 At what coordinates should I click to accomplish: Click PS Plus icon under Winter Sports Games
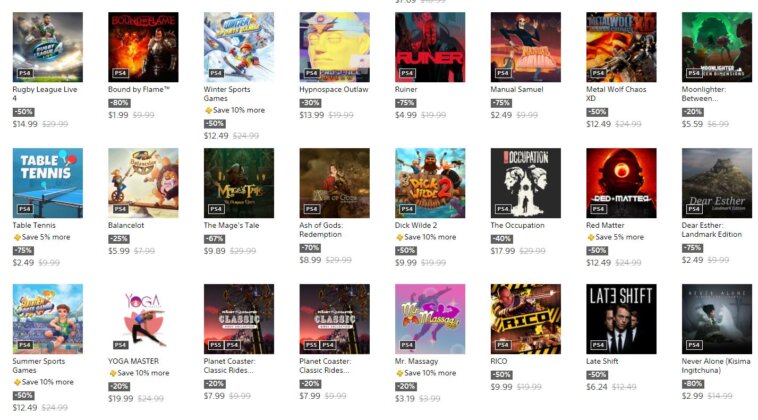click(208, 111)
